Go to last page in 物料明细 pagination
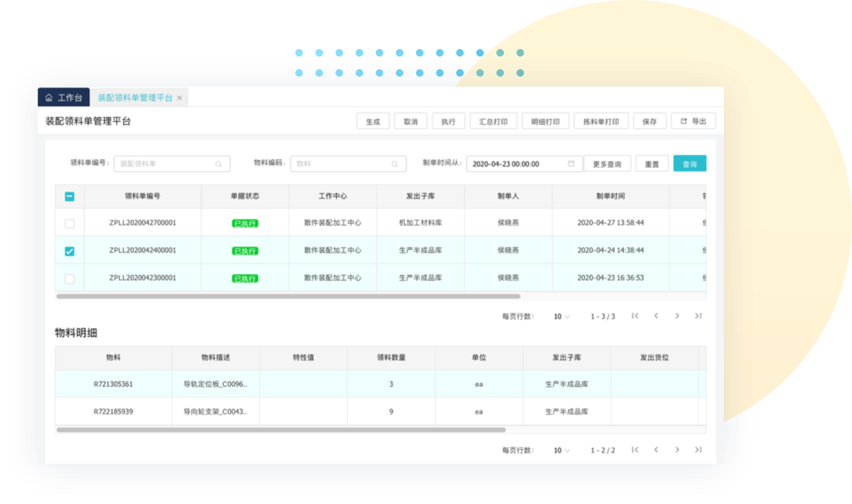 [698, 450]
